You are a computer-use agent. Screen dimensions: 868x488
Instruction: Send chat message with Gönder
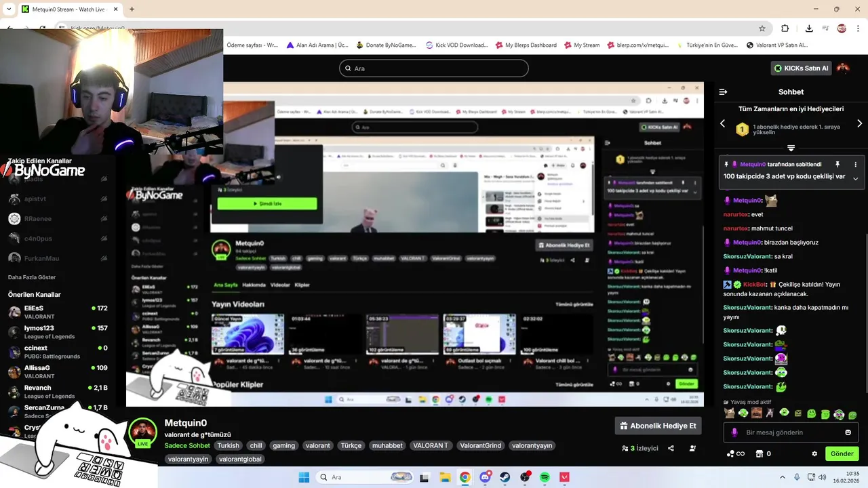click(x=842, y=453)
